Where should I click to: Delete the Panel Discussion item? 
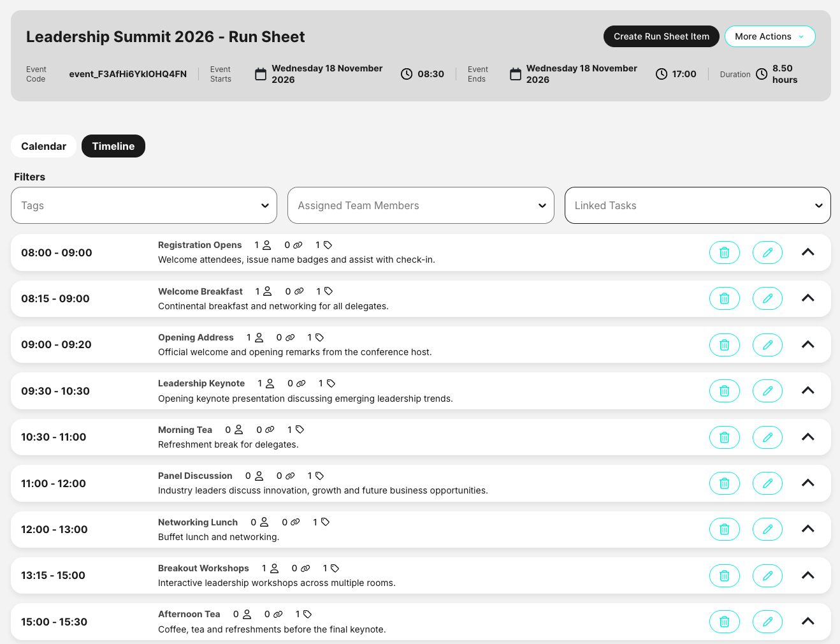click(724, 483)
